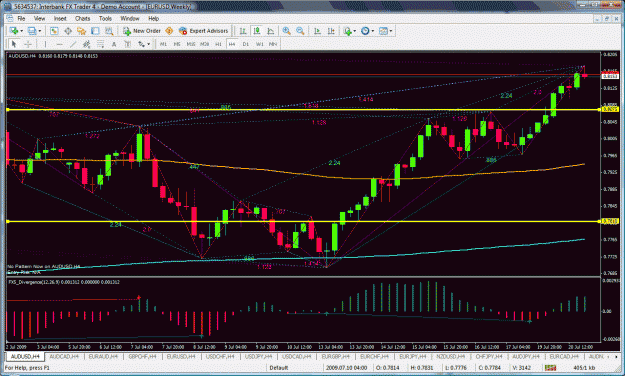Switch to the GBPCHF,H4 chart tab
Screen dimensions: 625x376
142,356
